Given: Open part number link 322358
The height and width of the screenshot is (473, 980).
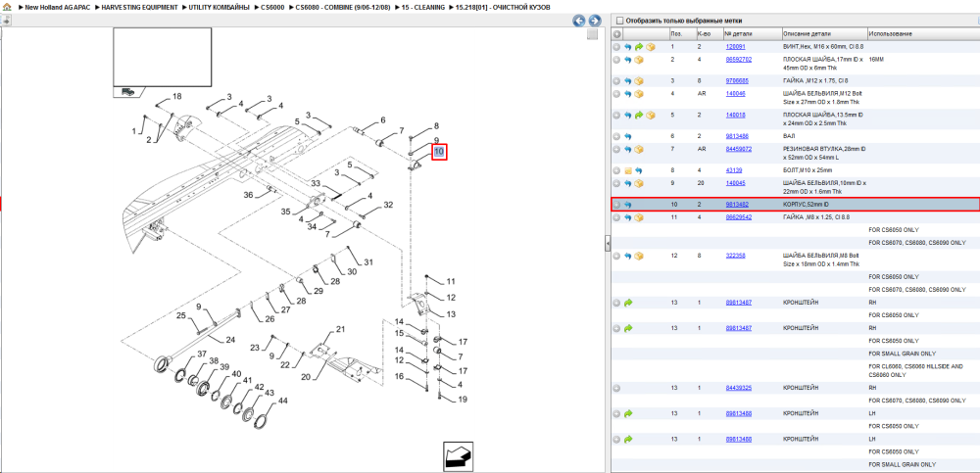Looking at the screenshot, I should point(735,255).
